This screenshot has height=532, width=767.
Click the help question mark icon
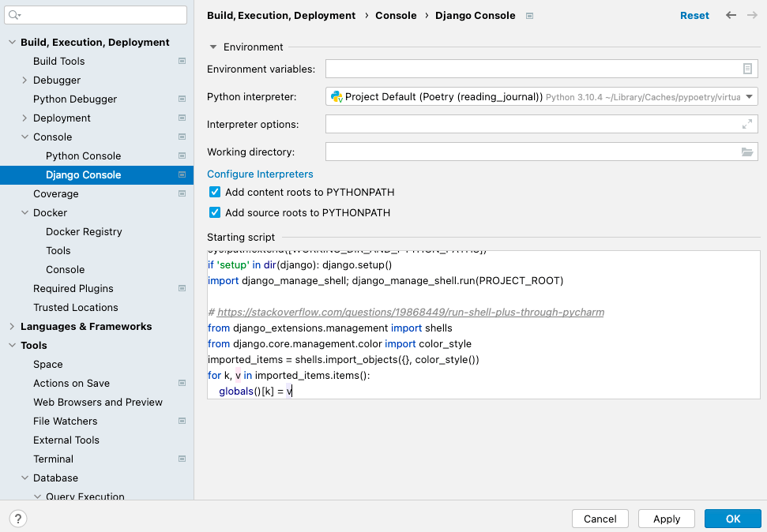(x=17, y=518)
